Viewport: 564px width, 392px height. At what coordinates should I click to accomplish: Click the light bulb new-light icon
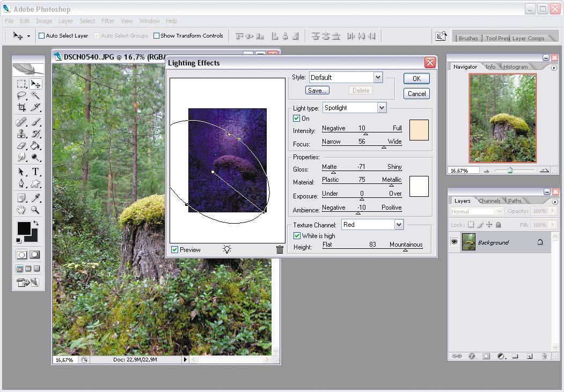(x=227, y=249)
